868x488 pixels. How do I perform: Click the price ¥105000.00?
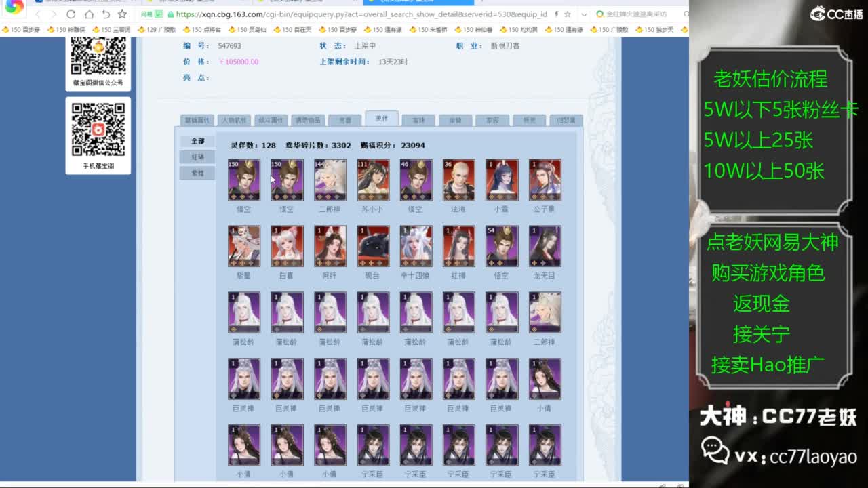click(x=239, y=62)
